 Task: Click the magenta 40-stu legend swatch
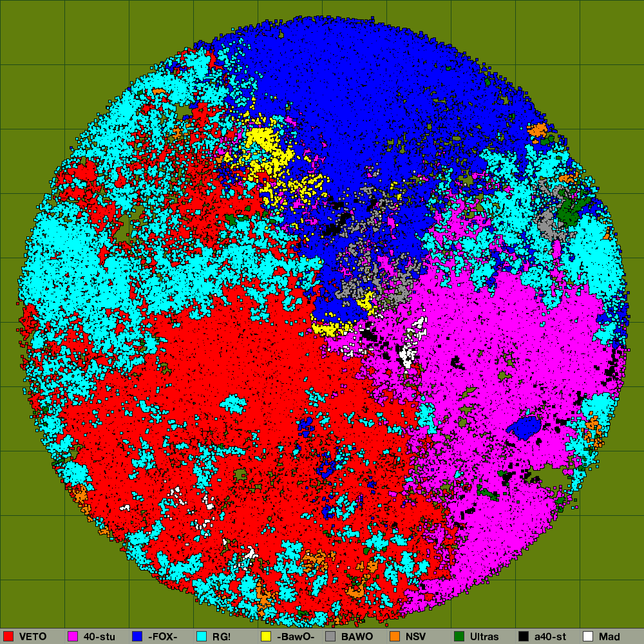[x=73, y=636]
